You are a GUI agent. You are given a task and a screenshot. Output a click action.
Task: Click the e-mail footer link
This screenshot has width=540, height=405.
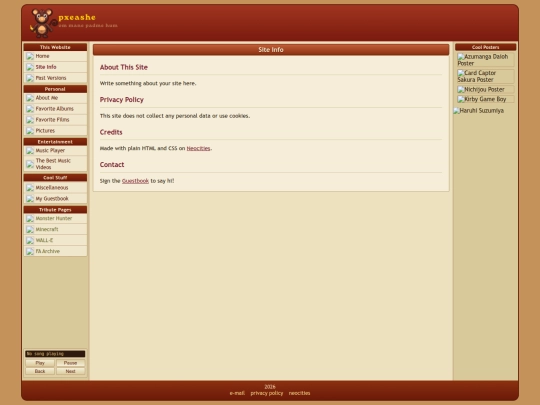pyautogui.click(x=237, y=393)
